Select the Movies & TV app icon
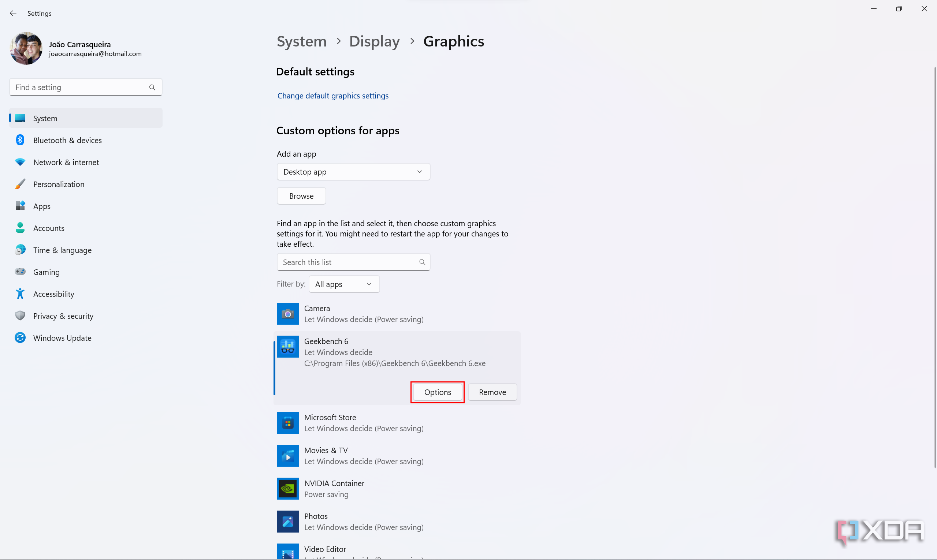Image resolution: width=937 pixels, height=560 pixels. tap(287, 455)
